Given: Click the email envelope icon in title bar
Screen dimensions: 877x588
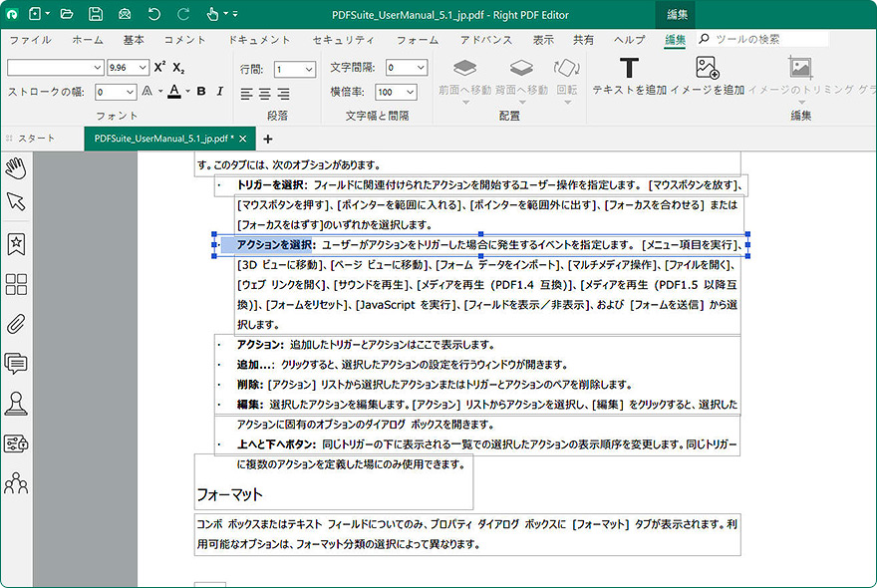Looking at the screenshot, I should [125, 14].
